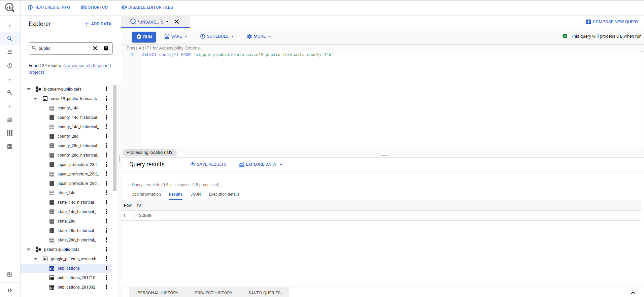Click the explorer tree vertical scrollbar

click(115, 138)
